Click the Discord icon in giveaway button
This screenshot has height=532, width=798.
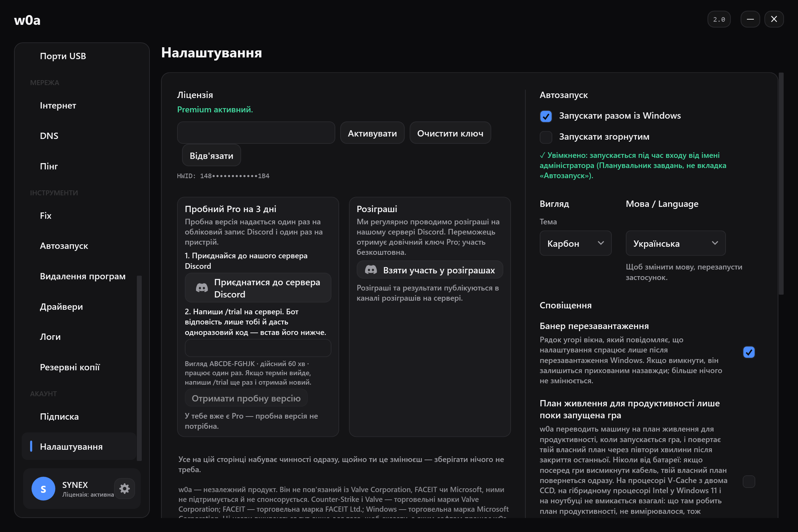(371, 270)
